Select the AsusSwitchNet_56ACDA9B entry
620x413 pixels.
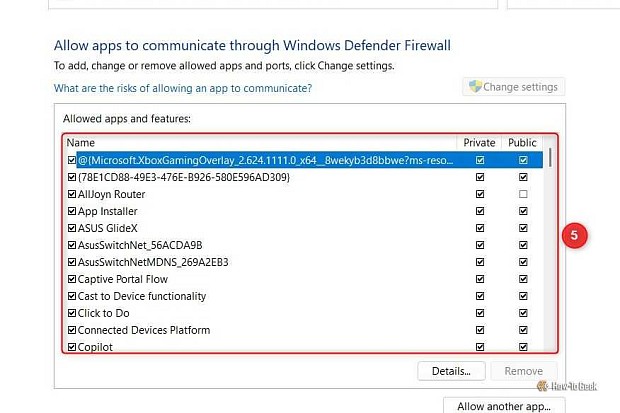coord(140,245)
